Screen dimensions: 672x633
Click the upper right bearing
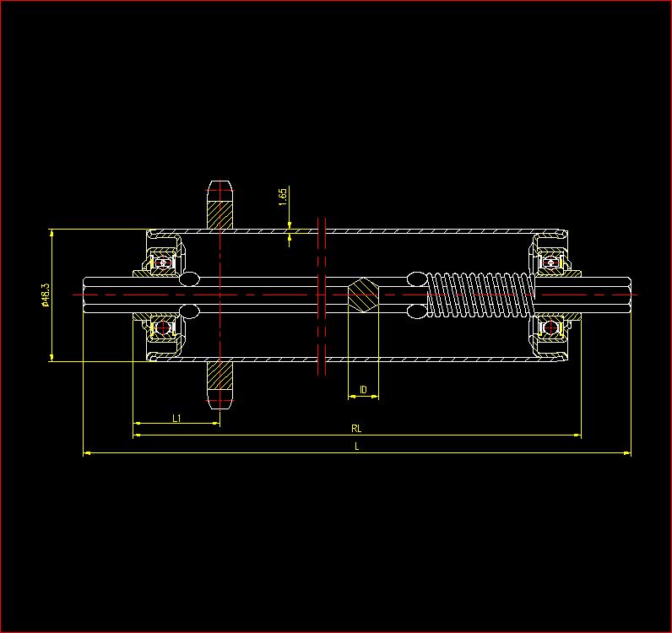550,262
